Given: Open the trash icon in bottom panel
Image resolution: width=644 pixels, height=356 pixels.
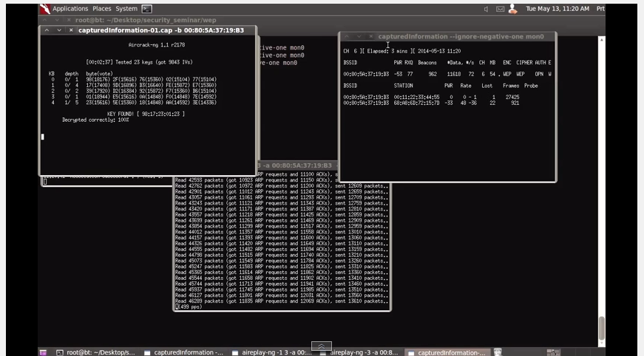Looking at the screenshot, I should point(498,352).
